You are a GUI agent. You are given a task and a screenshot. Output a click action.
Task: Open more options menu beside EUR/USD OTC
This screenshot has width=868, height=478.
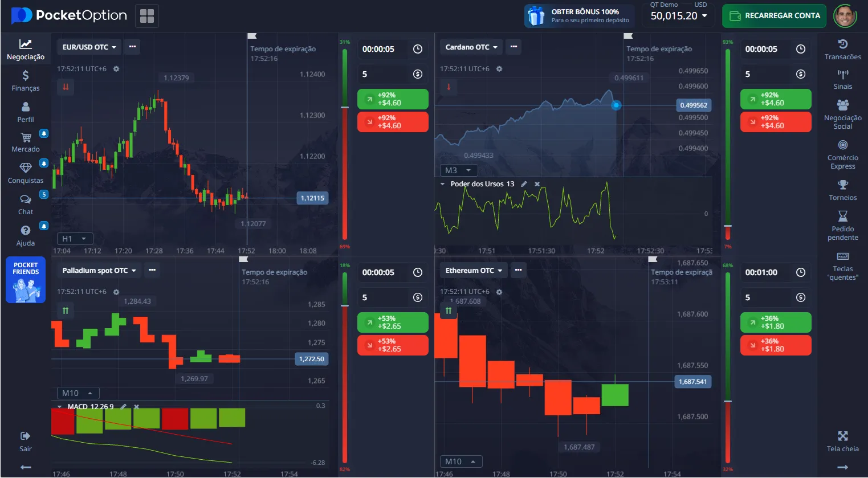pos(133,47)
